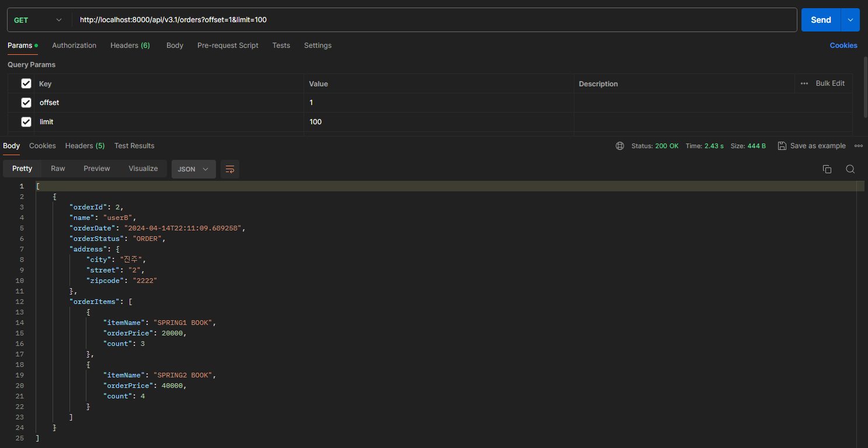Open the request Body tab
Image resolution: width=868 pixels, height=448 pixels.
175,45
